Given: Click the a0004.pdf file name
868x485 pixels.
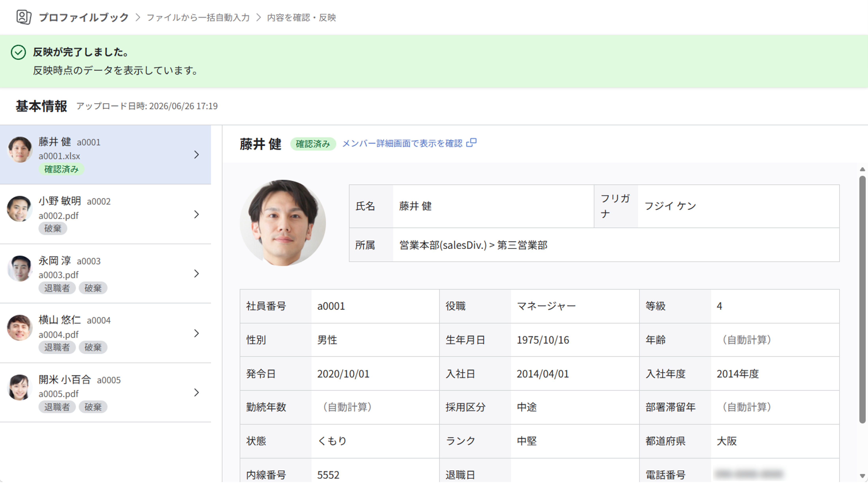Looking at the screenshot, I should click(59, 334).
